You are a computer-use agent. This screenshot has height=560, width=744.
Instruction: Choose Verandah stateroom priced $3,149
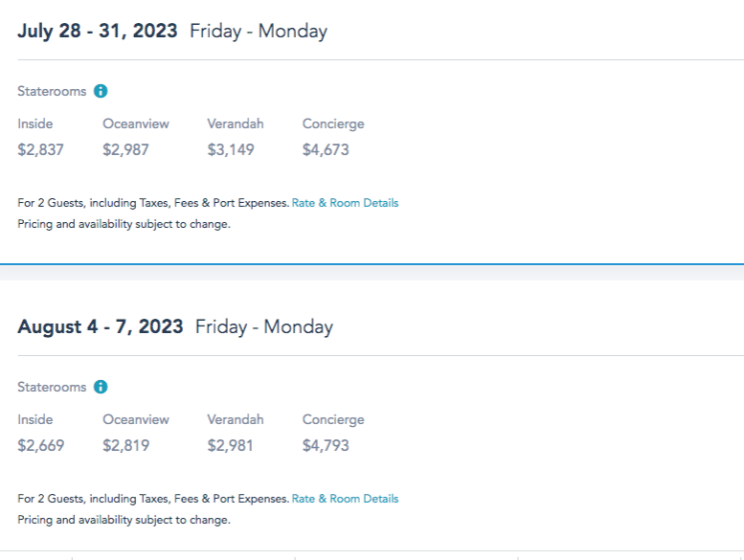click(x=230, y=149)
